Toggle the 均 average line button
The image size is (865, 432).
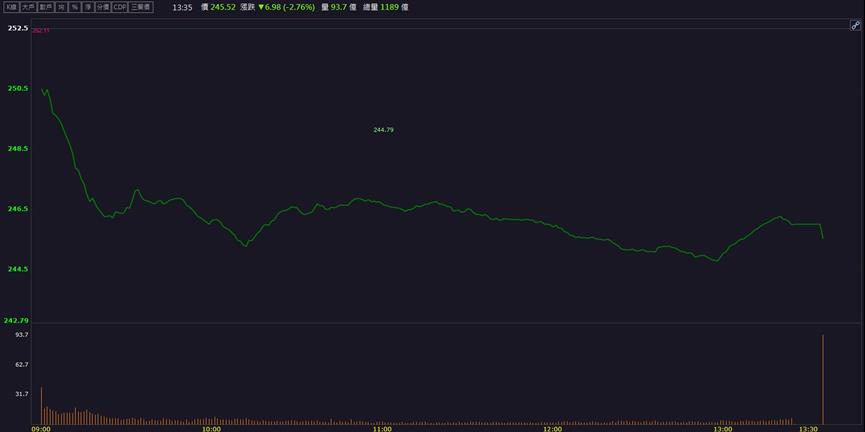61,7
